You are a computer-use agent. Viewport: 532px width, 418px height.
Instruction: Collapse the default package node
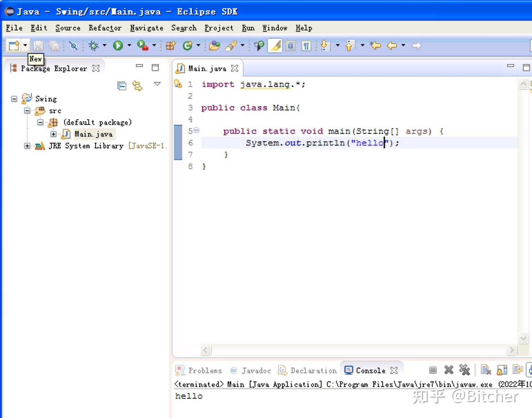pyautogui.click(x=40, y=122)
